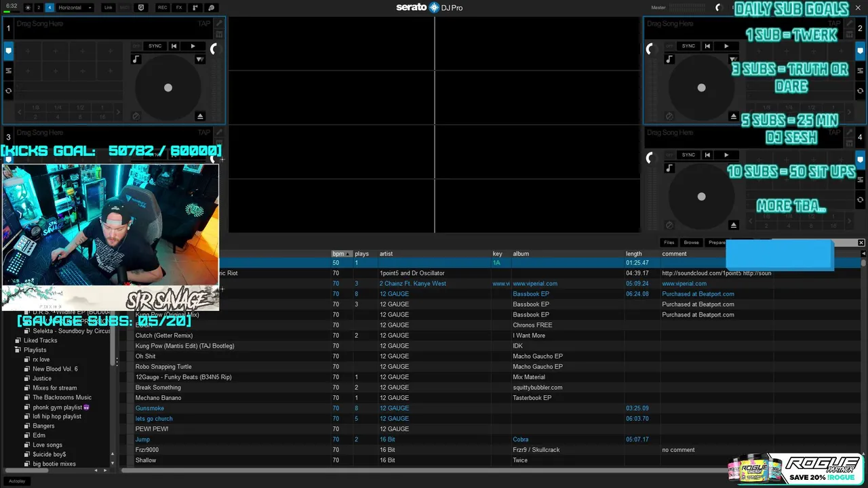Open the loop roll tab on deck 4

pyautogui.click(x=860, y=199)
